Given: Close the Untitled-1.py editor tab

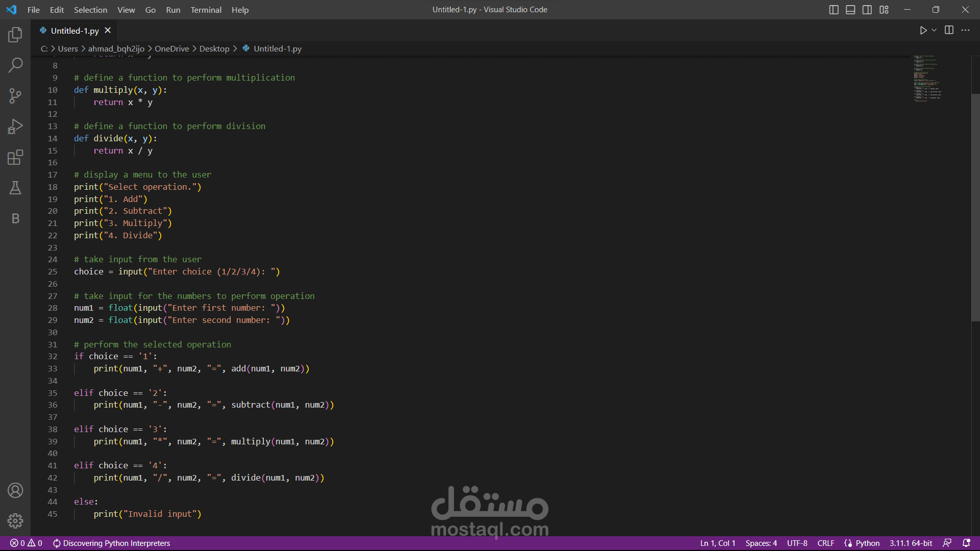Looking at the screenshot, I should tap(108, 31).
